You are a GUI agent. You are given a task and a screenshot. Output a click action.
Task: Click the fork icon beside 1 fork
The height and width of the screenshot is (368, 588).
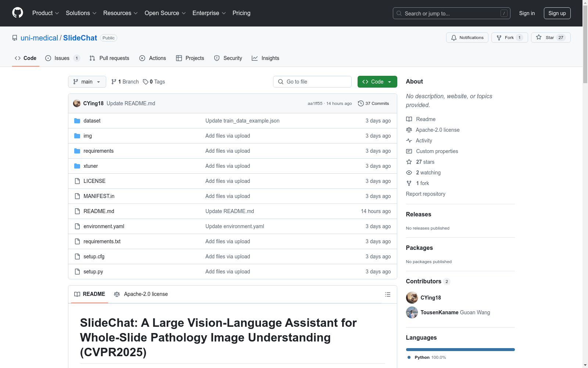409,183
